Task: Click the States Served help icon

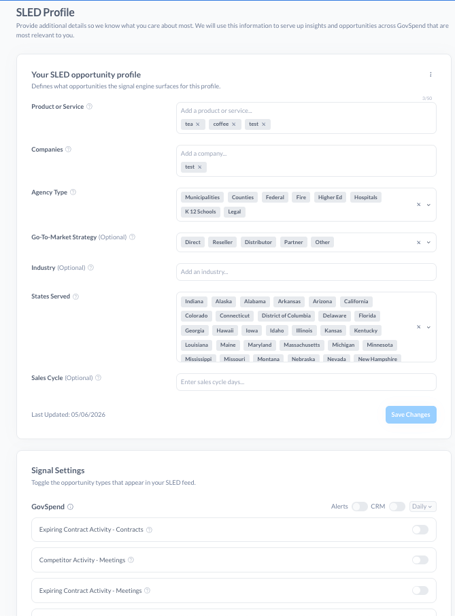Action: [76, 296]
